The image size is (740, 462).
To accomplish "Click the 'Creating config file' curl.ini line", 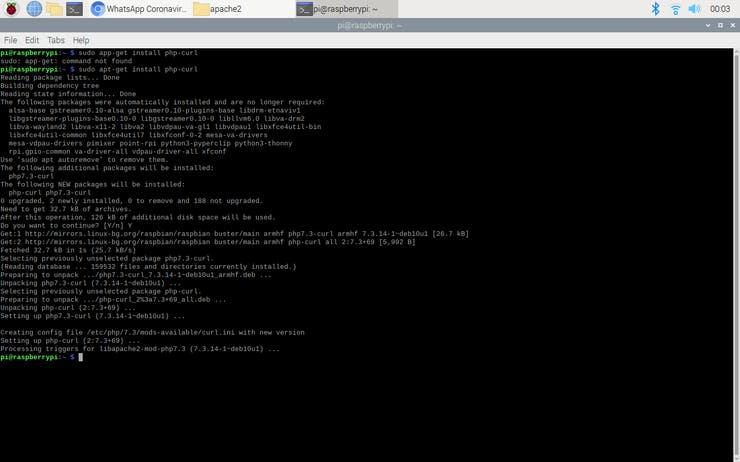I will pyautogui.click(x=152, y=332).
